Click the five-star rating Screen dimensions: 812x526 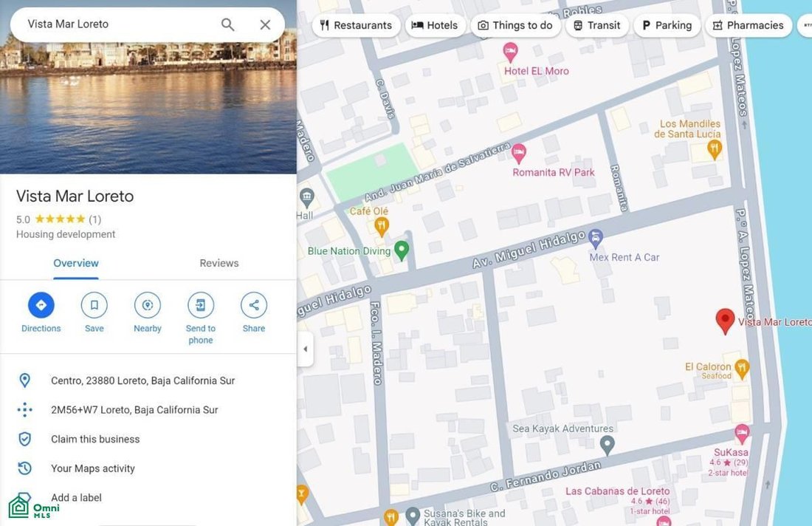pyautogui.click(x=60, y=219)
